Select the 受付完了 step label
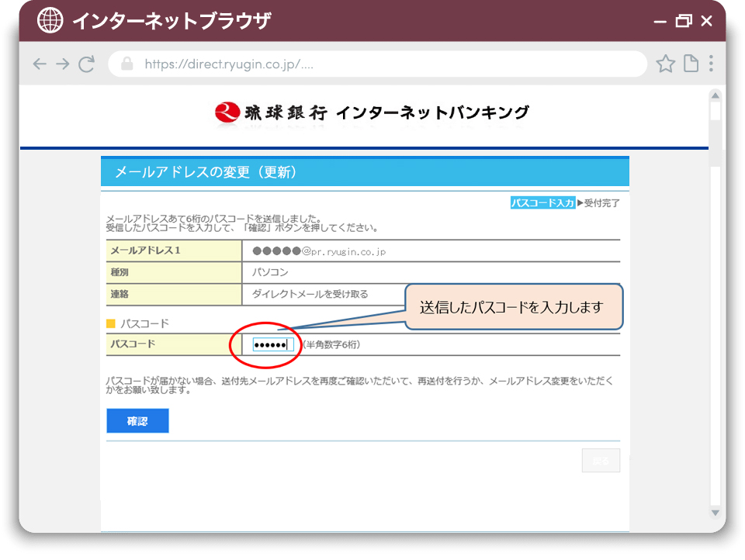Image resolution: width=745 pixels, height=560 pixels. (601, 203)
